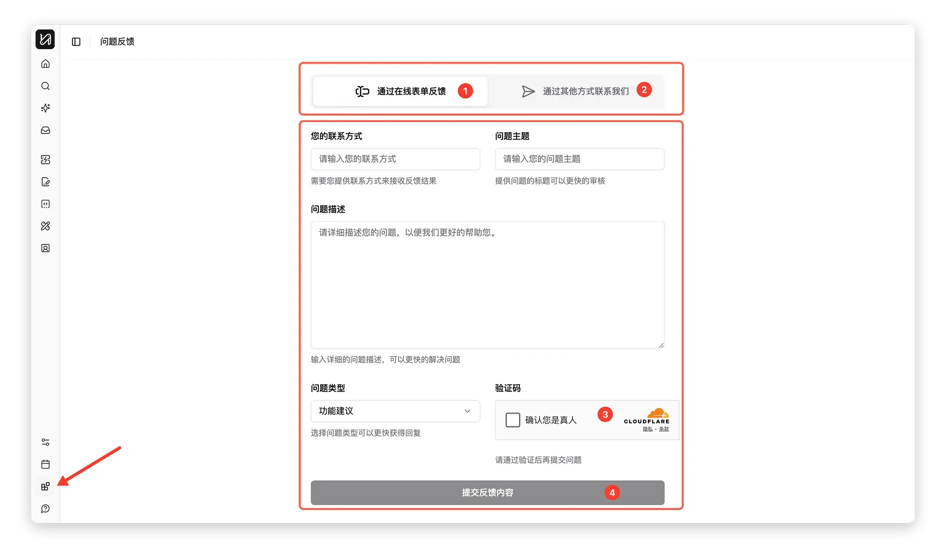Click the Cloudflare 隐私 link
This screenshot has height=560, width=946.
tap(647, 429)
